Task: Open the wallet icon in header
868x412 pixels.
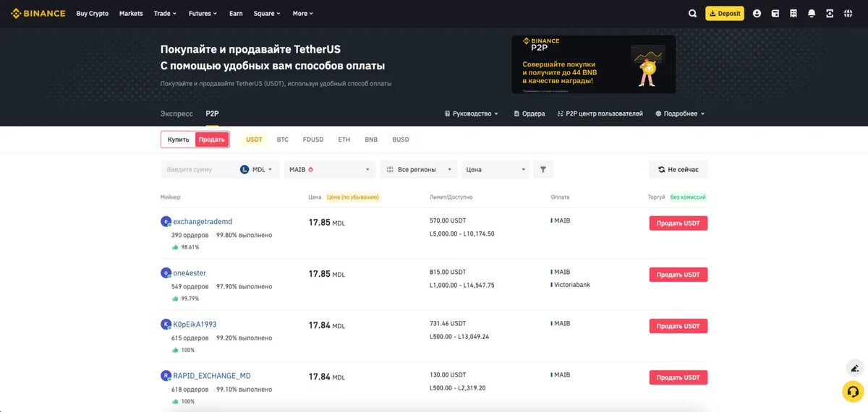Action: (775, 13)
